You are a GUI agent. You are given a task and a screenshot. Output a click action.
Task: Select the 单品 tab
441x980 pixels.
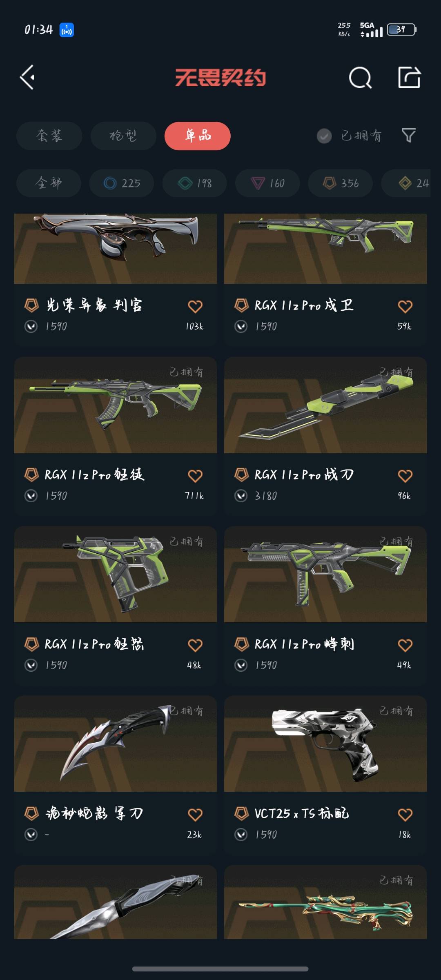[198, 136]
